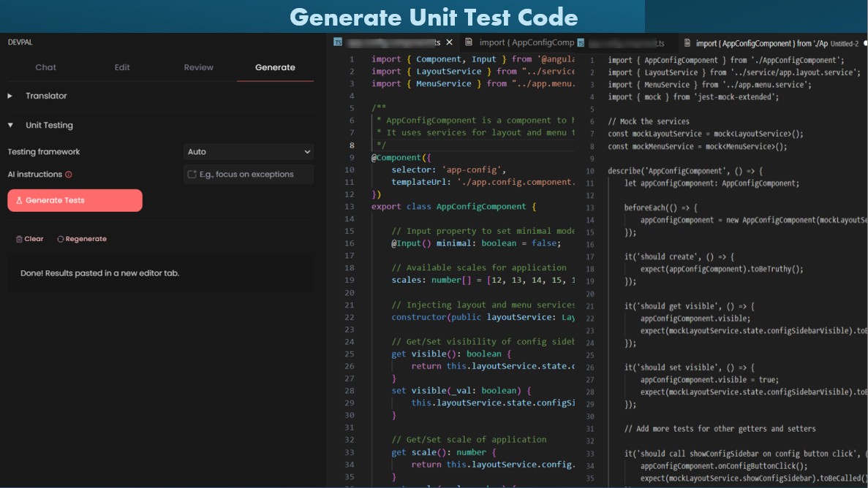Click 'get visible(): boolean {' in left editor
Viewport: 868px width, 488px height.
451,354
